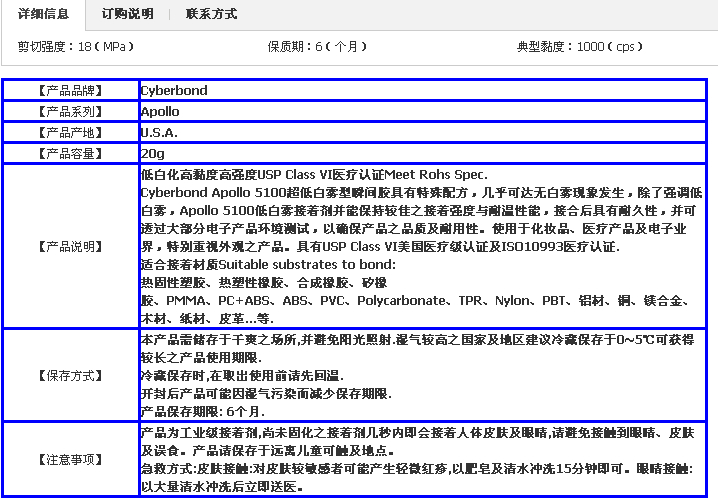Click the line 木材、纸材、皮革...等.
This screenshot has width=718, height=498.
click(x=207, y=319)
